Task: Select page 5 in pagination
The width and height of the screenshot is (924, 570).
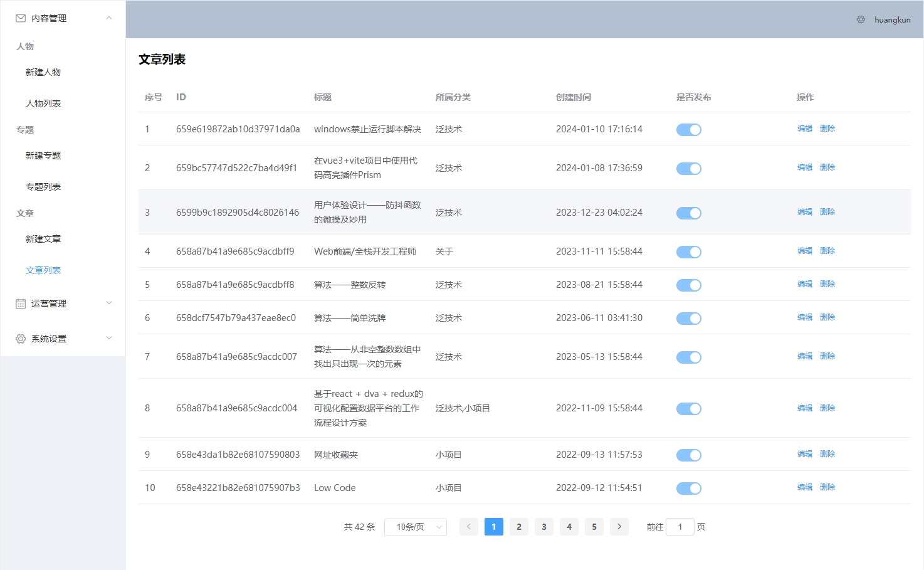Action: pyautogui.click(x=594, y=527)
